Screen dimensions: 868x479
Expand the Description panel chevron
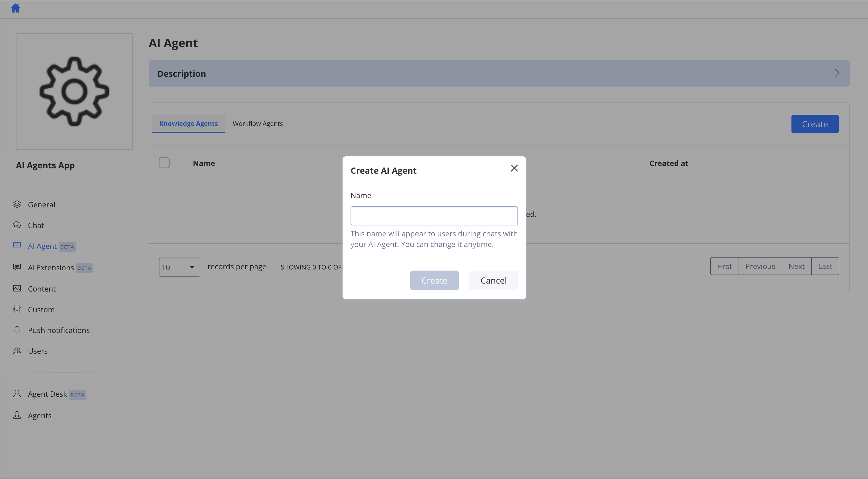(837, 73)
